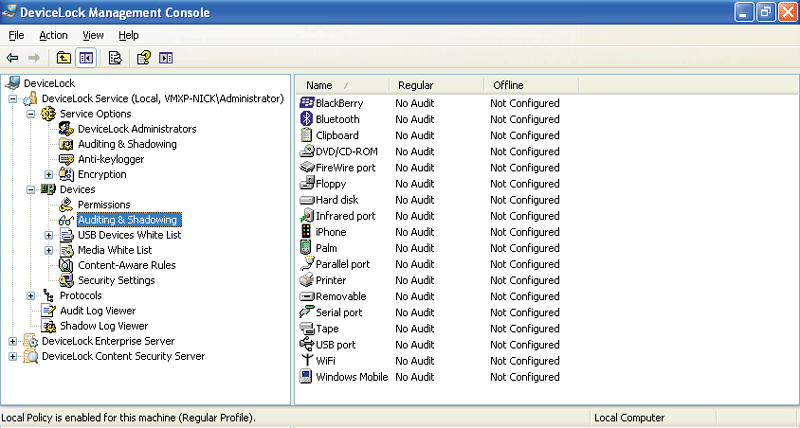Expand the Protocols tree node
The width and height of the screenshot is (800, 428).
pos(31,296)
